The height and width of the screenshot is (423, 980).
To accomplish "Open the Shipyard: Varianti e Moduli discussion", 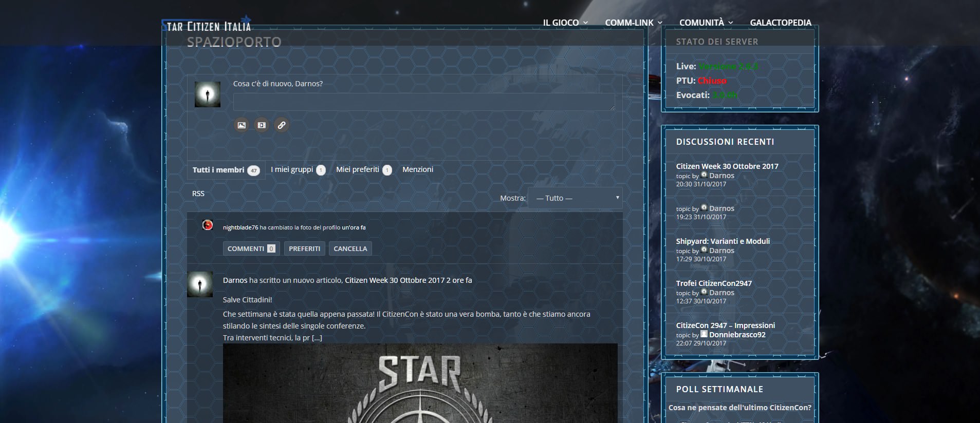I will 723,241.
